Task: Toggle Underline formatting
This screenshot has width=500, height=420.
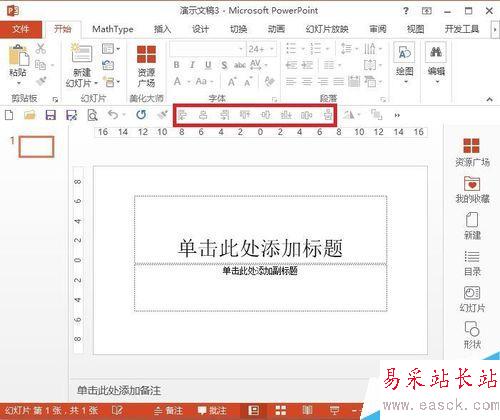Action: (208, 65)
